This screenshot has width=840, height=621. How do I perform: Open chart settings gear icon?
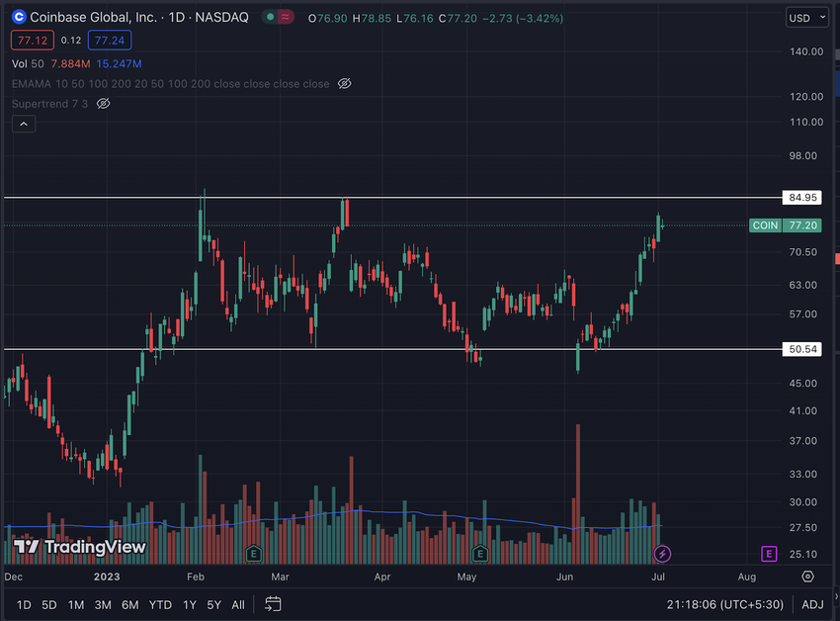click(x=807, y=577)
